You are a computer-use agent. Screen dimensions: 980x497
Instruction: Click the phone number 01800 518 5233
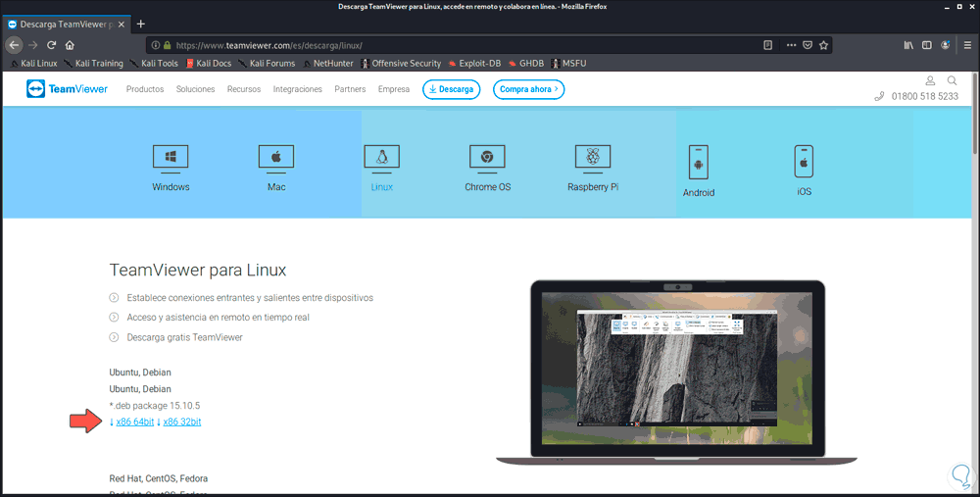924,96
